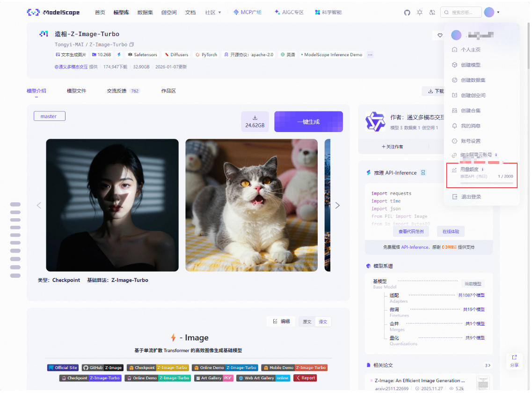The image size is (532, 393).
Task: Click the theme switch sun icon
Action: click(420, 13)
